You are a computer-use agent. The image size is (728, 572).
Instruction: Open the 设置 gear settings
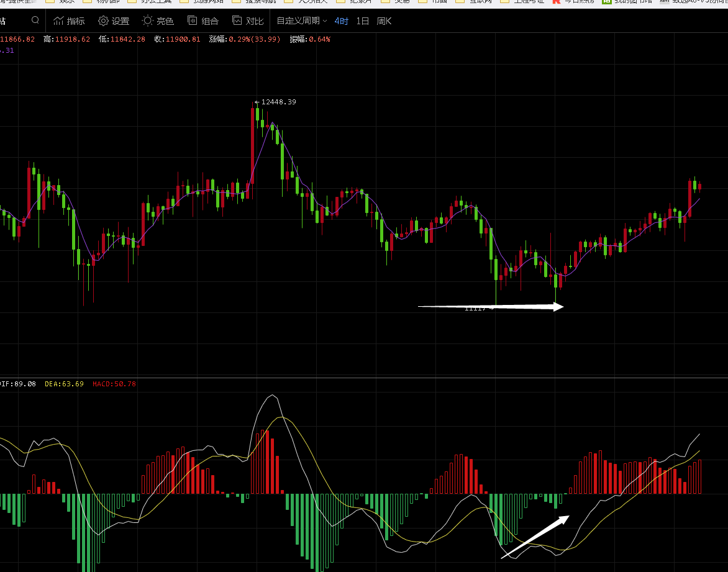pyautogui.click(x=114, y=21)
